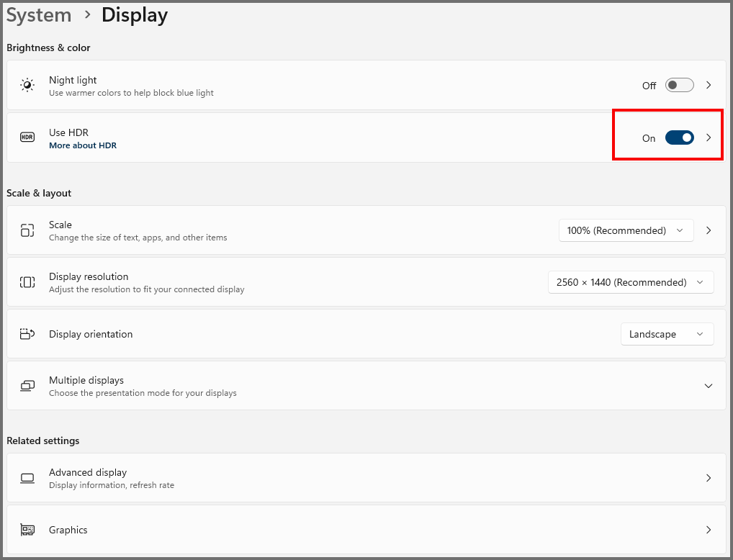The width and height of the screenshot is (733, 560).
Task: Turn on the Night light toggle
Action: click(x=679, y=86)
